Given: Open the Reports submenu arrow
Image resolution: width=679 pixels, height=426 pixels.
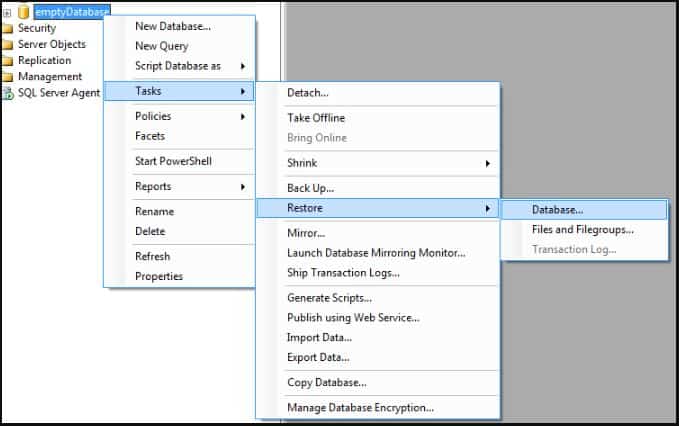Looking at the screenshot, I should click(x=243, y=187).
